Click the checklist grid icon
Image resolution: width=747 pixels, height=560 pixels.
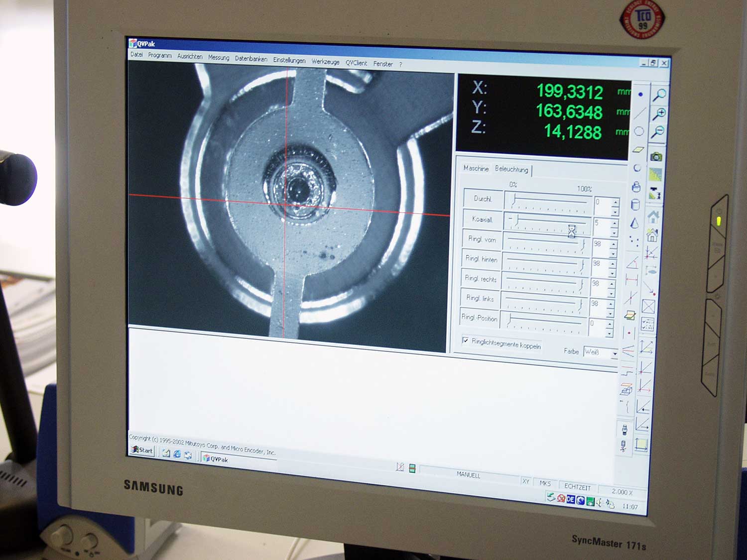[647, 325]
